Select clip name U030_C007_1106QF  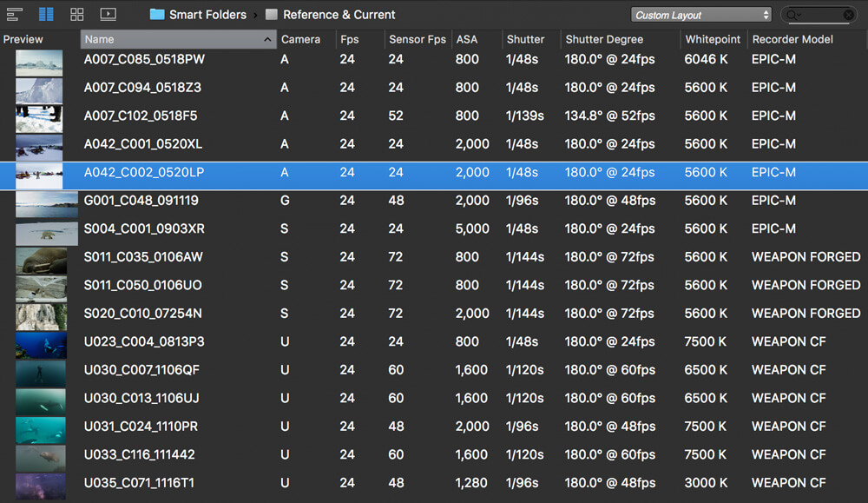141,370
